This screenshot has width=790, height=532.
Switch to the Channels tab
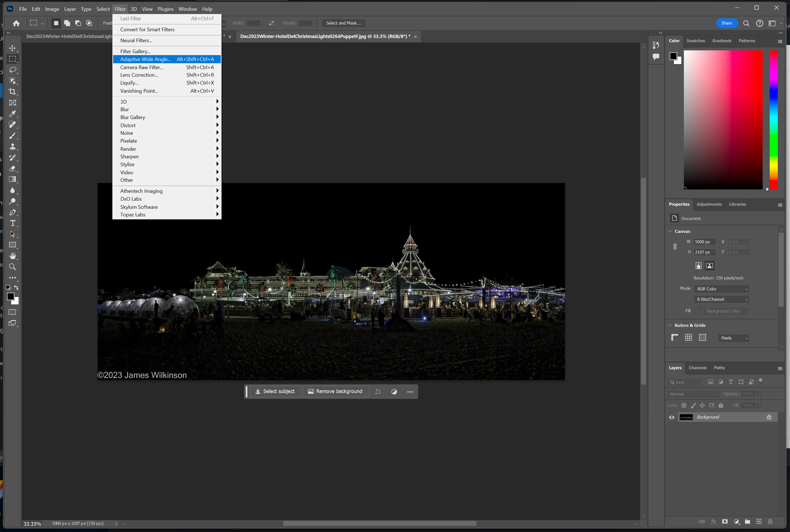(x=697, y=368)
